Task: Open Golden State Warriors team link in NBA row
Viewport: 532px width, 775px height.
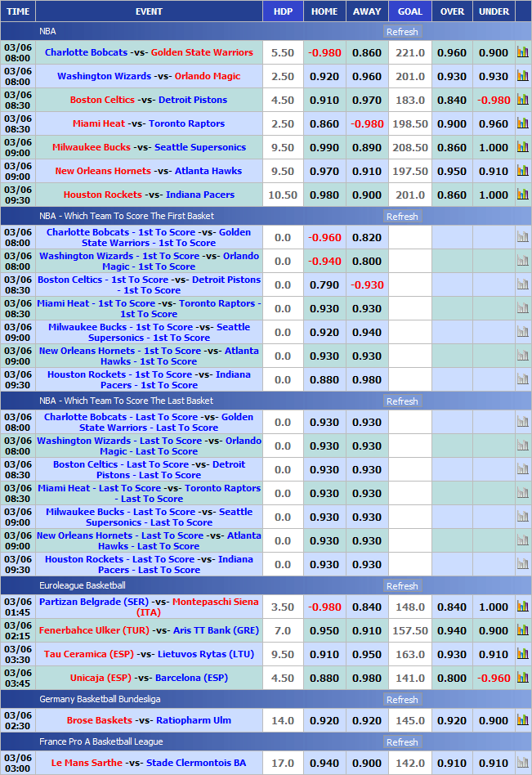Action: point(202,52)
